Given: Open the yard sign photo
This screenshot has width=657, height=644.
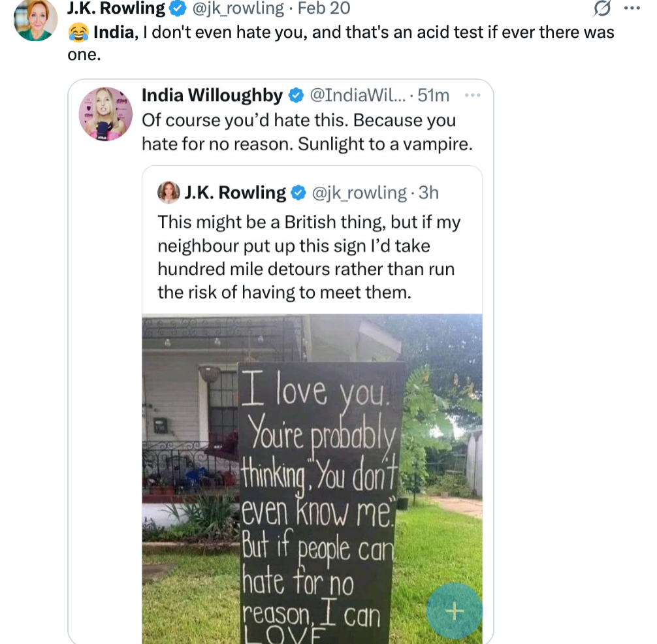Looking at the screenshot, I should tap(312, 478).
